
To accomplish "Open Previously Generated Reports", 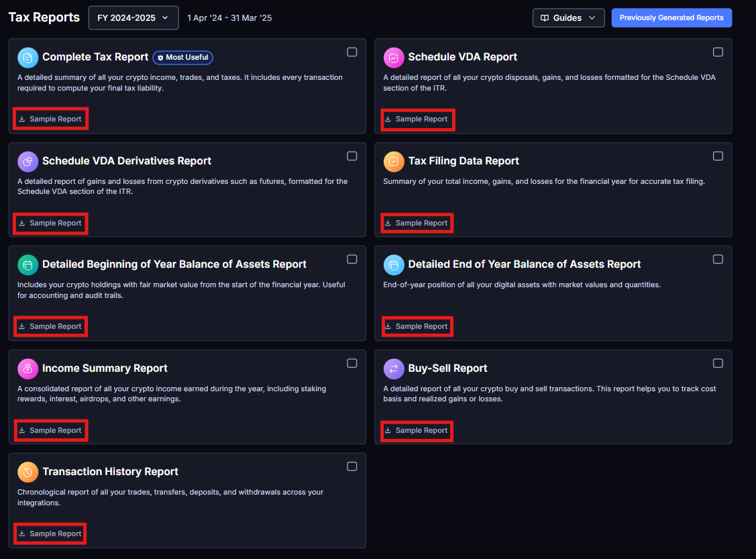I will (x=671, y=18).
